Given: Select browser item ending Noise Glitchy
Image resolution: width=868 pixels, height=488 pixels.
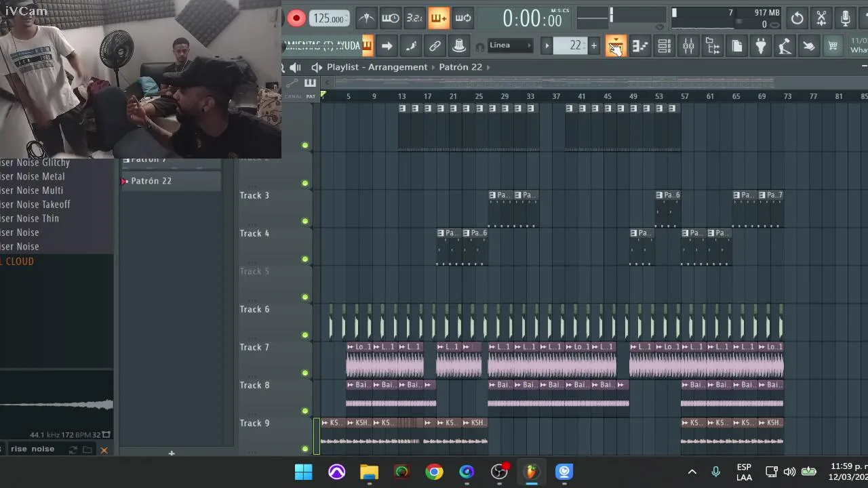Looking at the screenshot, I should (35, 163).
